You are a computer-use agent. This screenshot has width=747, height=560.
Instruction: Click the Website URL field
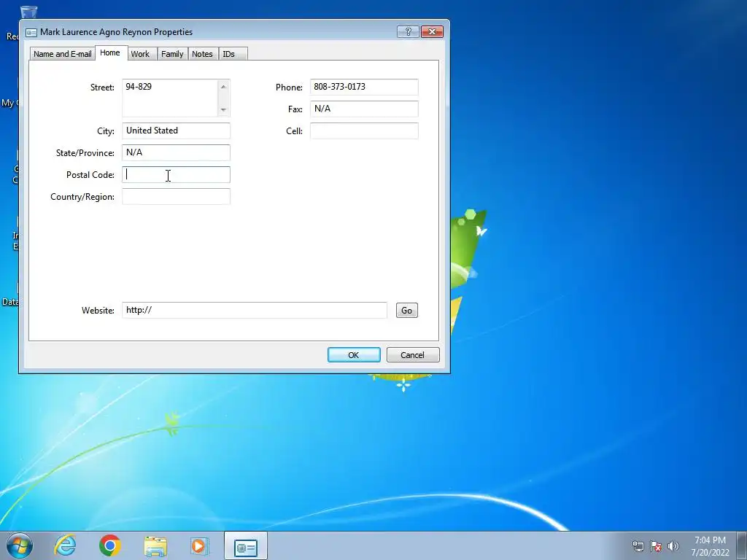(x=255, y=310)
